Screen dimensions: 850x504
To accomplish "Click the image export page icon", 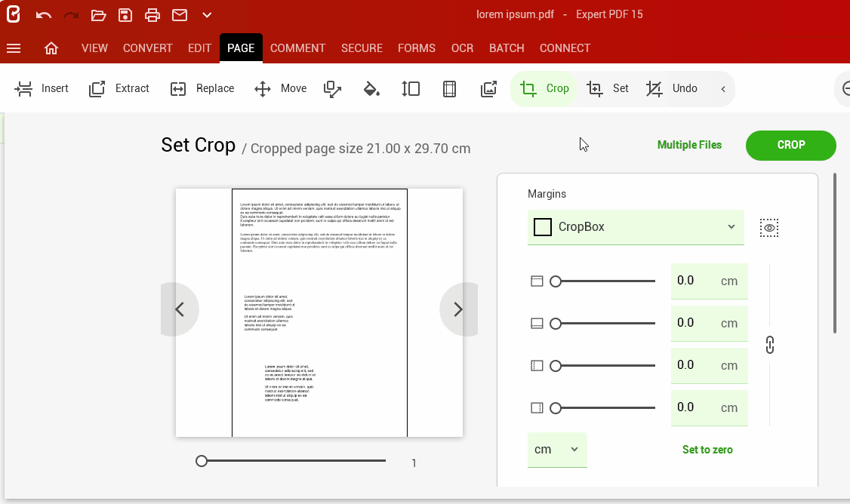I will point(488,89).
